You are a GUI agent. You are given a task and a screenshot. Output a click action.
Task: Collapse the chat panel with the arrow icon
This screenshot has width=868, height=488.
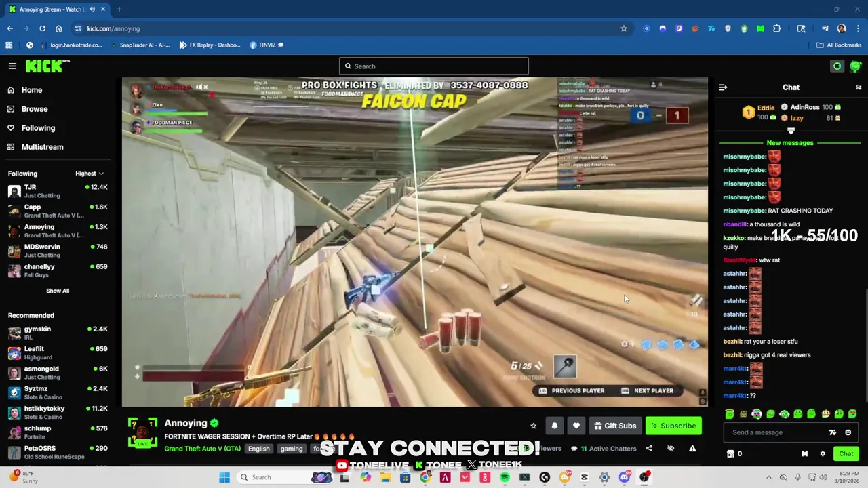723,87
